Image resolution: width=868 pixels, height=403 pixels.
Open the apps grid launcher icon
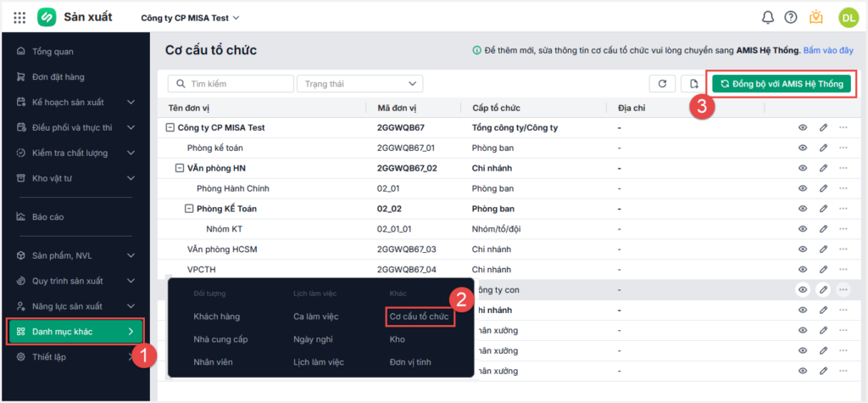pos(19,18)
